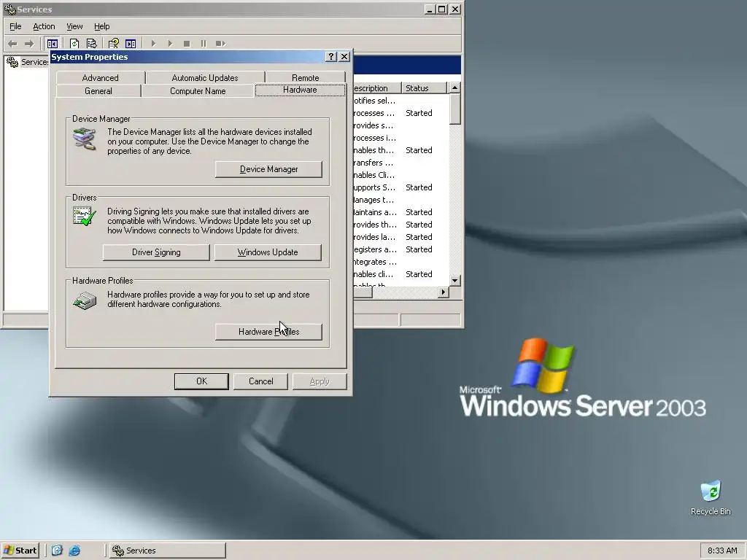Click the first Start Service play icon

click(153, 44)
